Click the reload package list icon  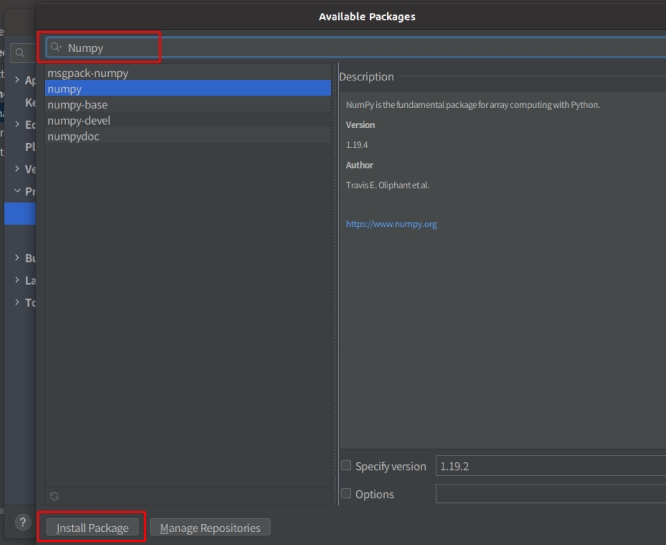coord(54,495)
